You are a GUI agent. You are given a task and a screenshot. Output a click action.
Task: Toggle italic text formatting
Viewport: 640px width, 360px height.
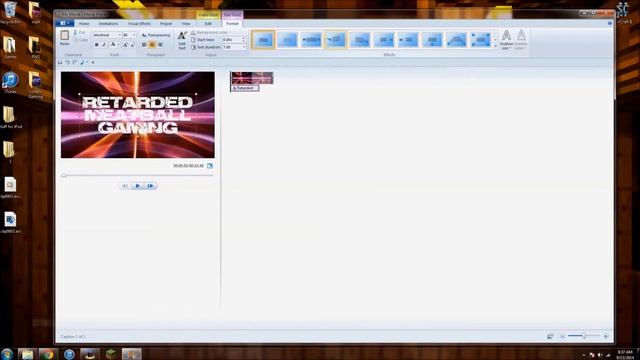point(104,44)
